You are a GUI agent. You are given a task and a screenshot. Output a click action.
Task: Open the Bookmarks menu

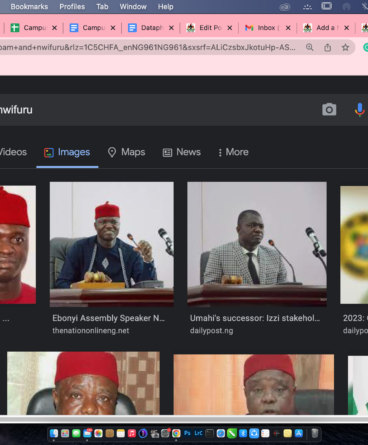29,7
